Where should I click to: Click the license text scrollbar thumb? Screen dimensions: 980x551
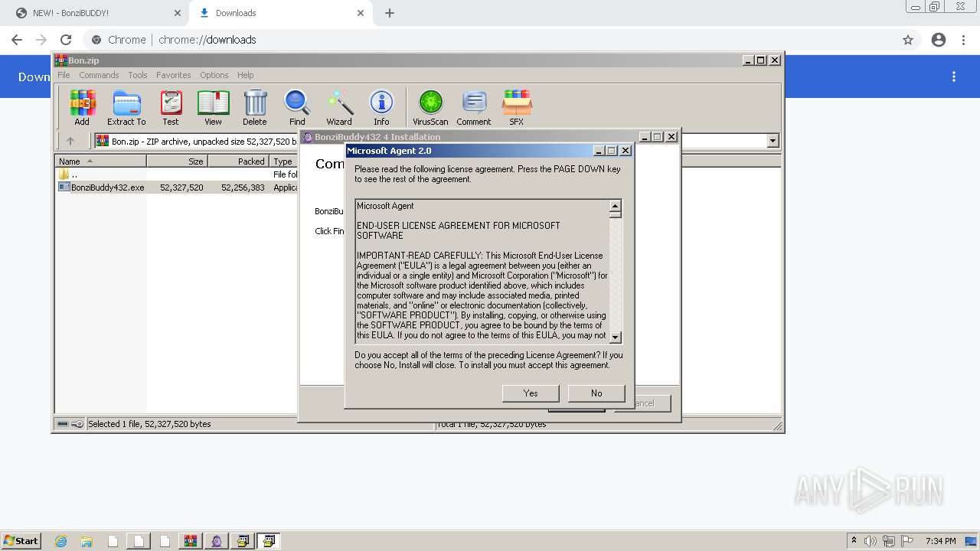coord(615,215)
